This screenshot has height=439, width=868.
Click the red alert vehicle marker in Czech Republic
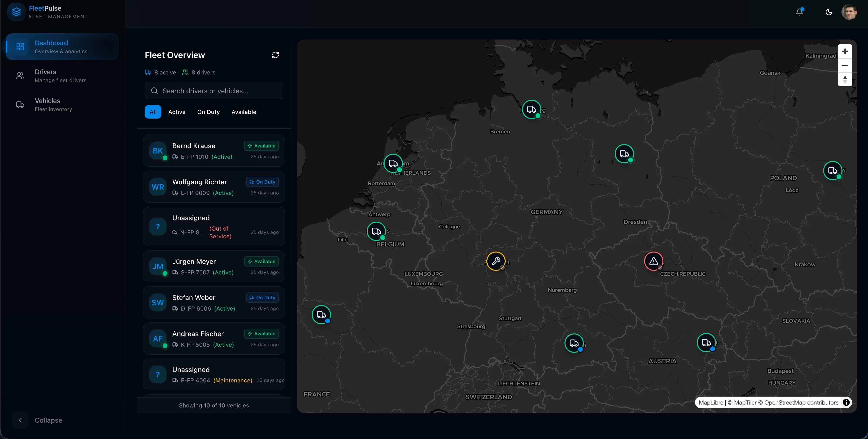coord(653,261)
